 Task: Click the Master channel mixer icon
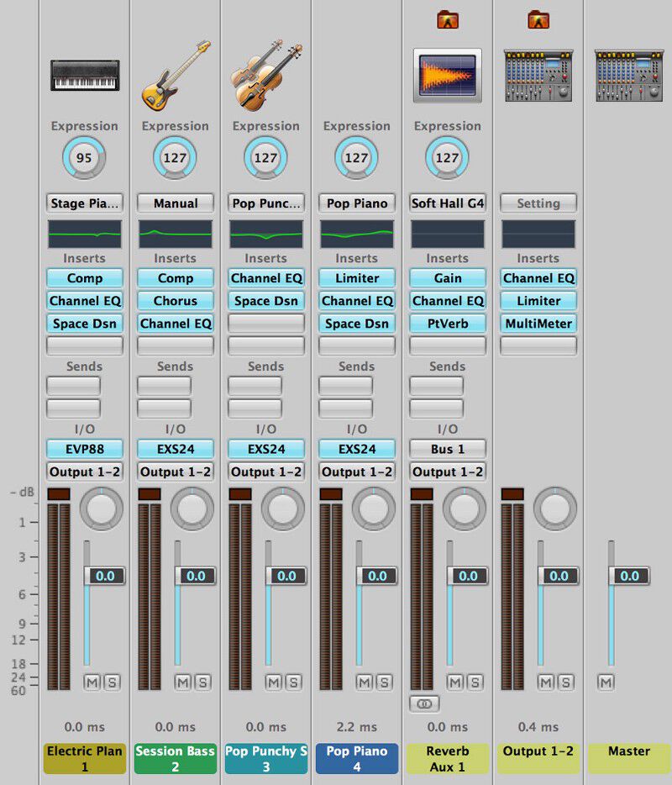click(629, 76)
